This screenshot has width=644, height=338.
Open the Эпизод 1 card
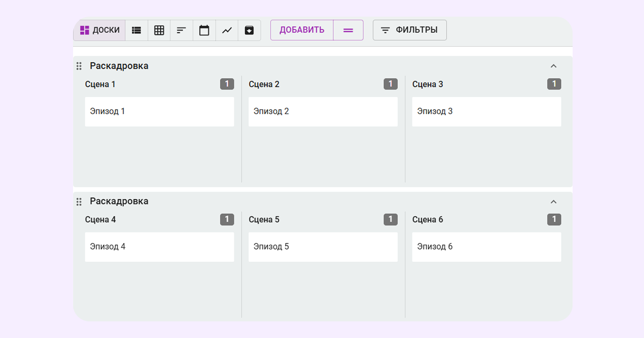pyautogui.click(x=159, y=112)
